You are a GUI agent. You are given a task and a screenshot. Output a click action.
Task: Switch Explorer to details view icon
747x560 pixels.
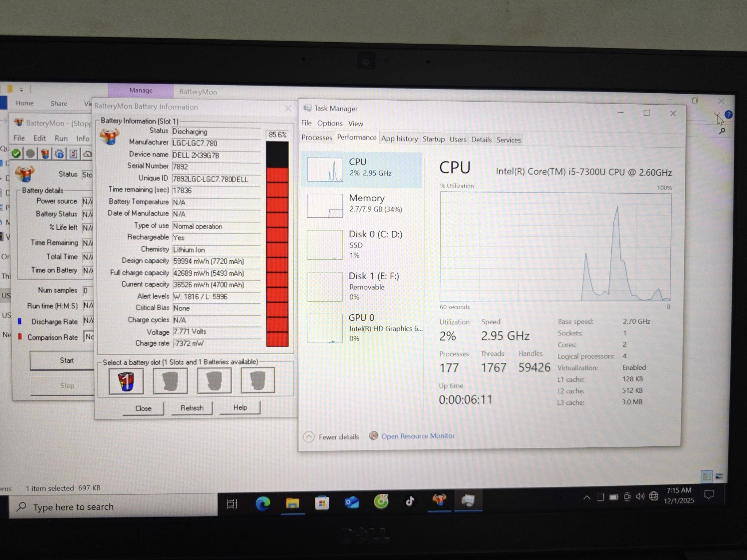(x=707, y=477)
